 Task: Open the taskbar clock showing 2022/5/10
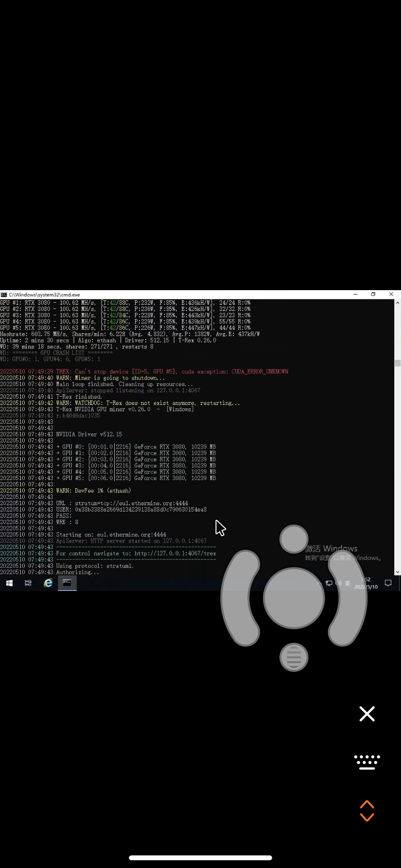click(366, 583)
